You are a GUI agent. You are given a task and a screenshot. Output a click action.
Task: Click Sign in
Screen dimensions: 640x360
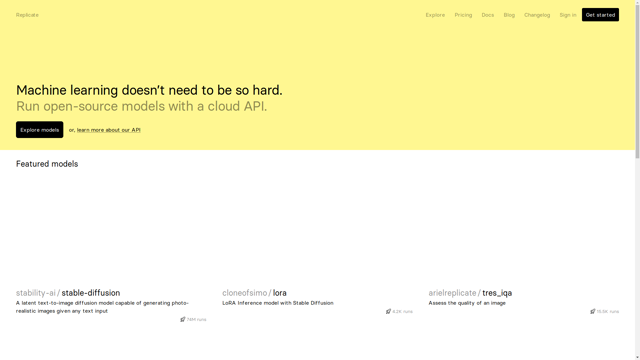pyautogui.click(x=568, y=15)
